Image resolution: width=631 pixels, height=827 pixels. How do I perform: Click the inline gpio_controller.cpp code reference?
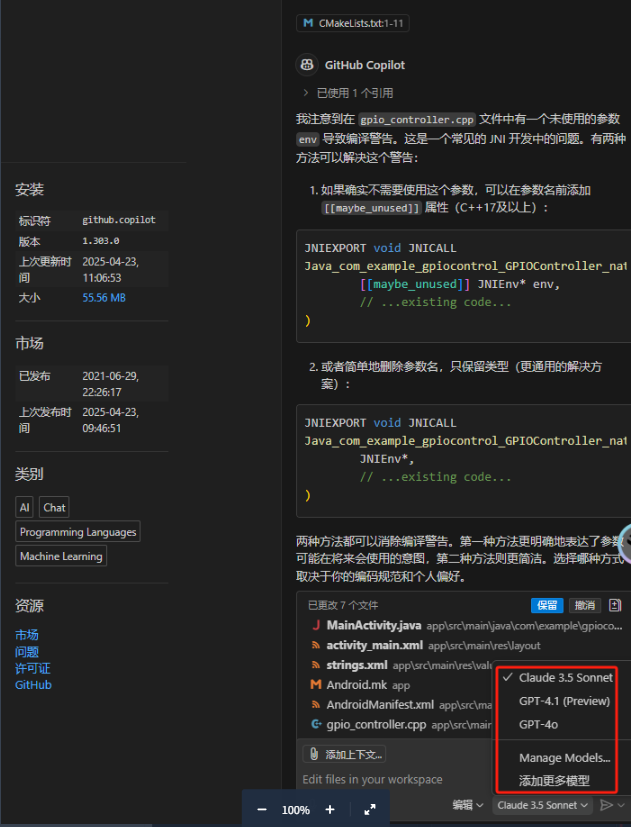point(417,120)
